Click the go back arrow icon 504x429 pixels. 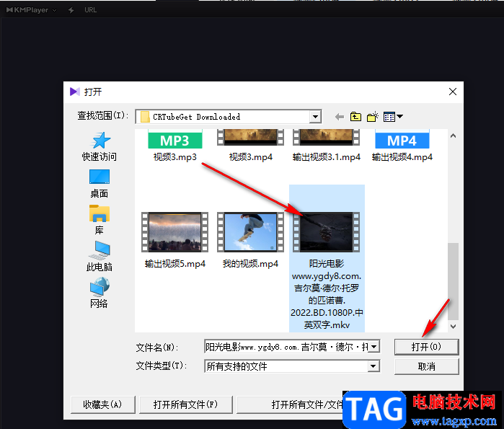point(339,117)
